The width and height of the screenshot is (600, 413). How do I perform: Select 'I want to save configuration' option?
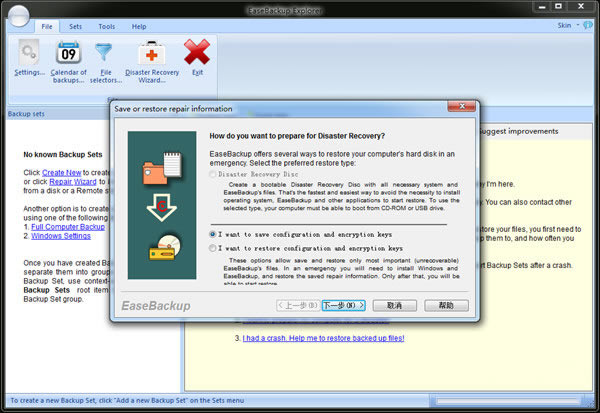click(214, 233)
